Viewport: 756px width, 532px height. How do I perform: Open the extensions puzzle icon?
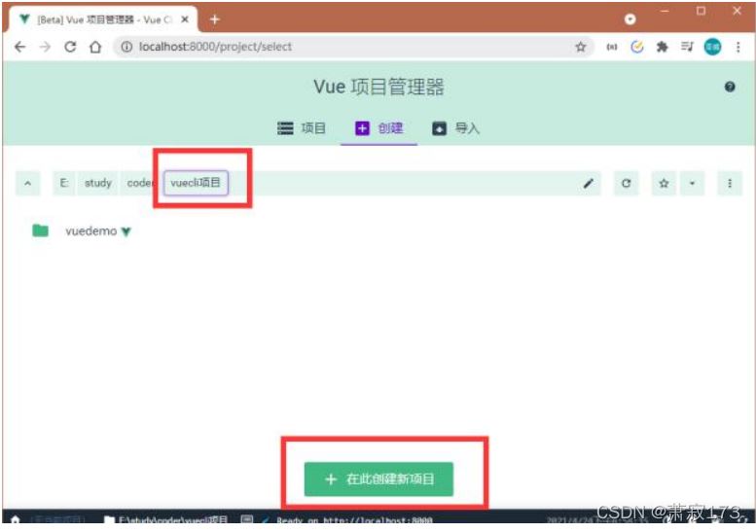click(662, 47)
